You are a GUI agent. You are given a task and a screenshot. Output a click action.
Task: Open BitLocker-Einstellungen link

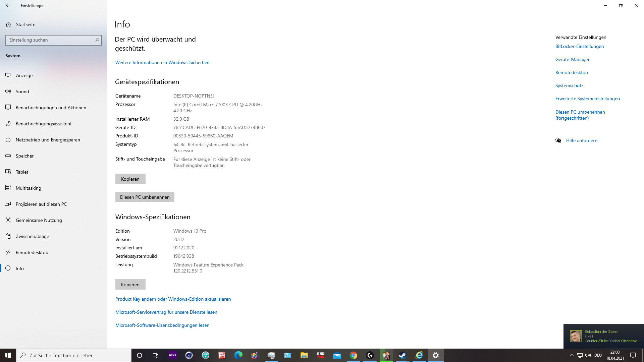click(x=579, y=46)
